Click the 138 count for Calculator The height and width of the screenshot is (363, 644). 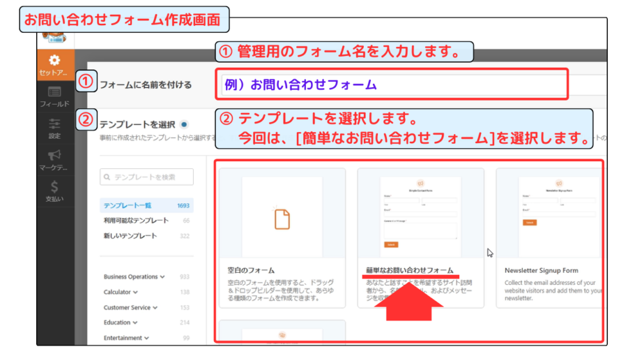point(185,292)
